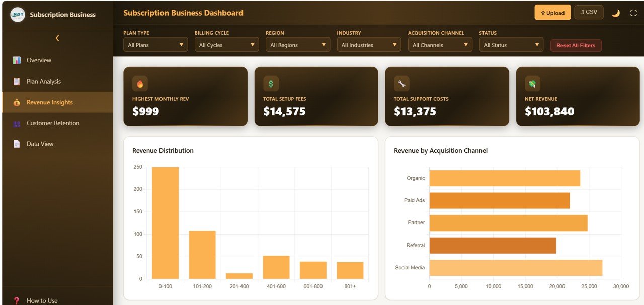
Task: Collapse the sidebar using the chevron
Action: (x=57, y=38)
